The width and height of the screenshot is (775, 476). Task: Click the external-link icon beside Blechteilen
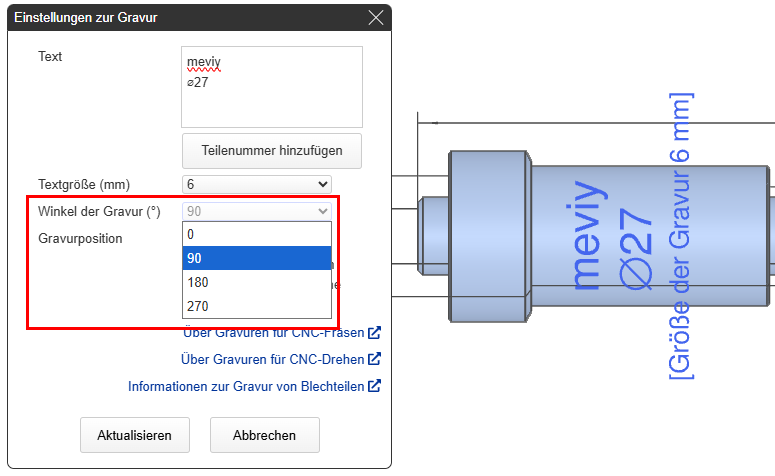point(374,385)
